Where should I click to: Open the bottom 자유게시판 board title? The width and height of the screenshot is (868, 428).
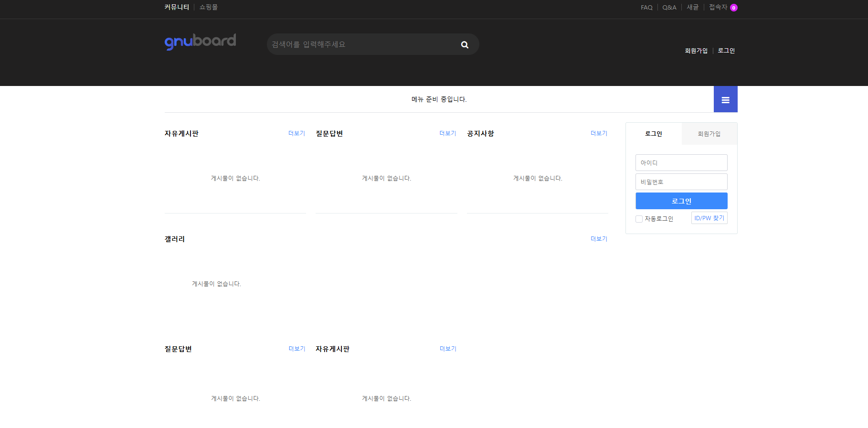(x=332, y=349)
